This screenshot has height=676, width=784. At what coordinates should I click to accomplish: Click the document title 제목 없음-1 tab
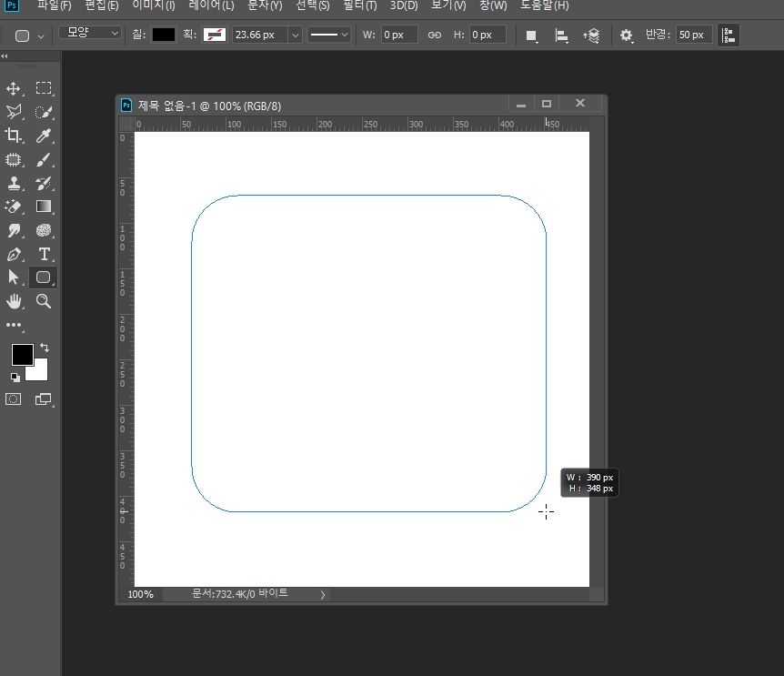click(x=209, y=106)
